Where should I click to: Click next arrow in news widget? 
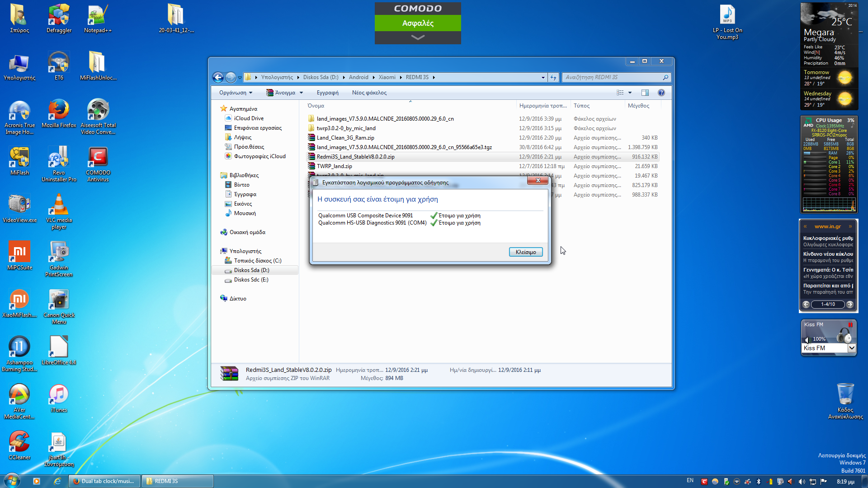[x=849, y=305]
